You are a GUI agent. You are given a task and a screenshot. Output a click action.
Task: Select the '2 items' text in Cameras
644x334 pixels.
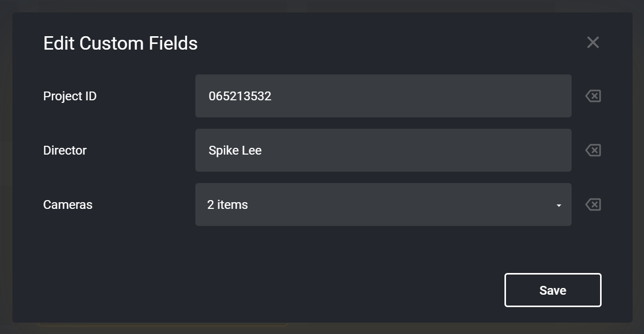point(227,205)
